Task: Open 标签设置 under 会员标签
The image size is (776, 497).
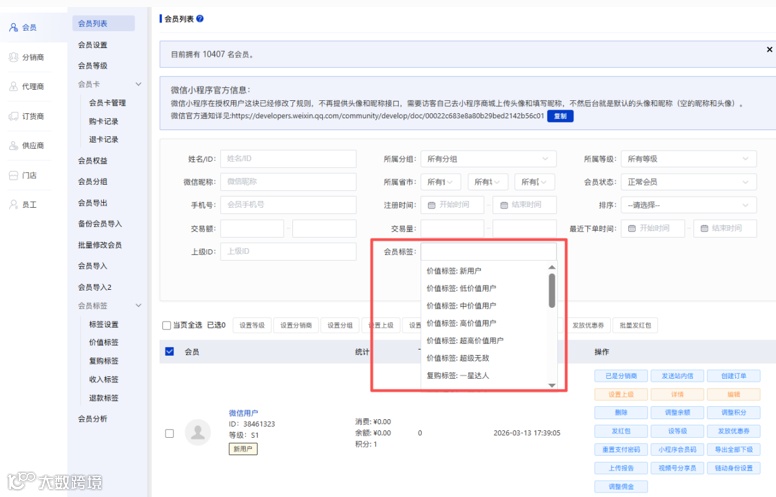Action: (103, 324)
